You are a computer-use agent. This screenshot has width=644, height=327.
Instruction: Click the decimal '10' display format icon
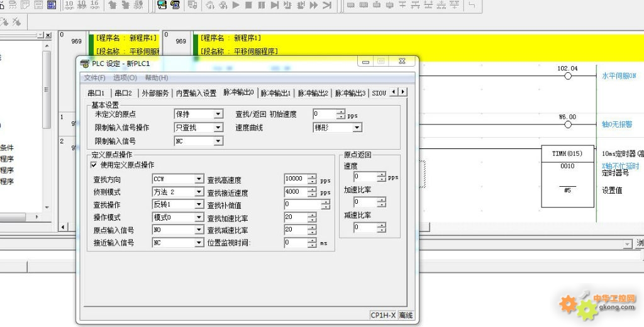pos(69,5)
